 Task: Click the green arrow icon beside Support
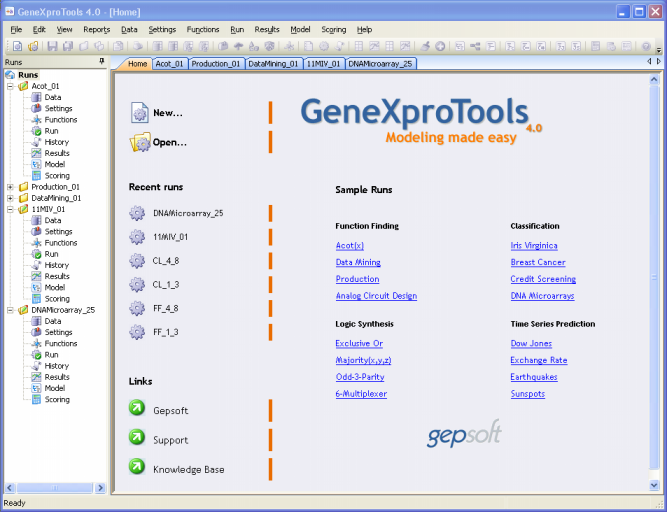137,437
